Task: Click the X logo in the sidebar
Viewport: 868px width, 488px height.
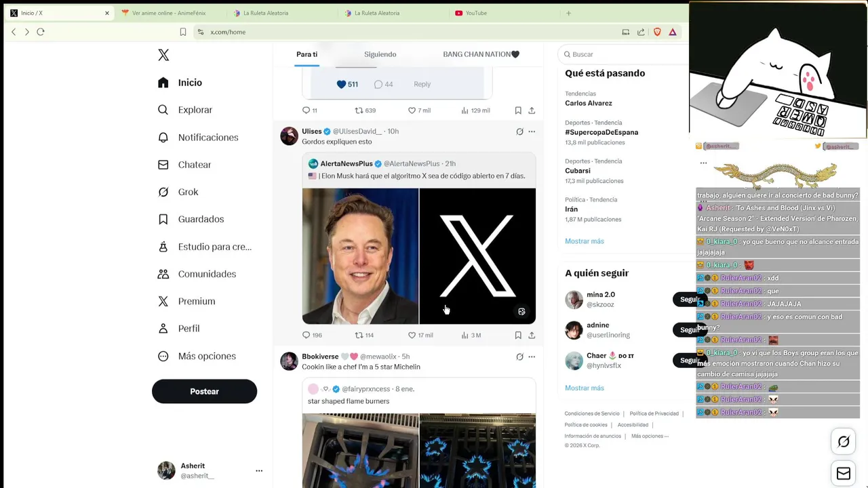Action: tap(163, 55)
